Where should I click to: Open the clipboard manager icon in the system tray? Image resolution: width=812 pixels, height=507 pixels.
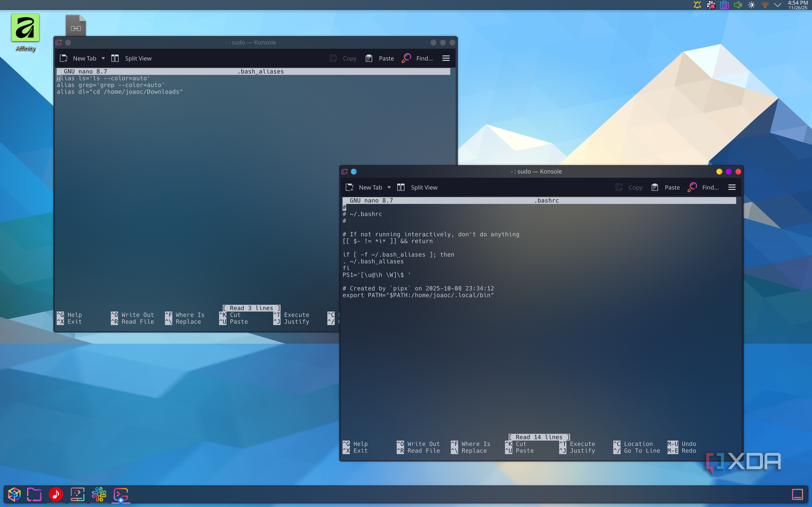pos(724,5)
